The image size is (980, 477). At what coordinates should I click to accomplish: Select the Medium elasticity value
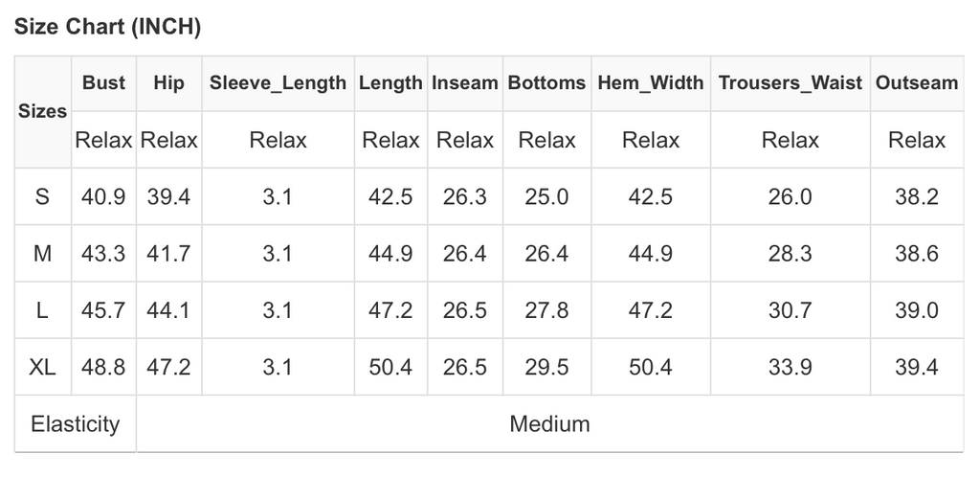549,423
